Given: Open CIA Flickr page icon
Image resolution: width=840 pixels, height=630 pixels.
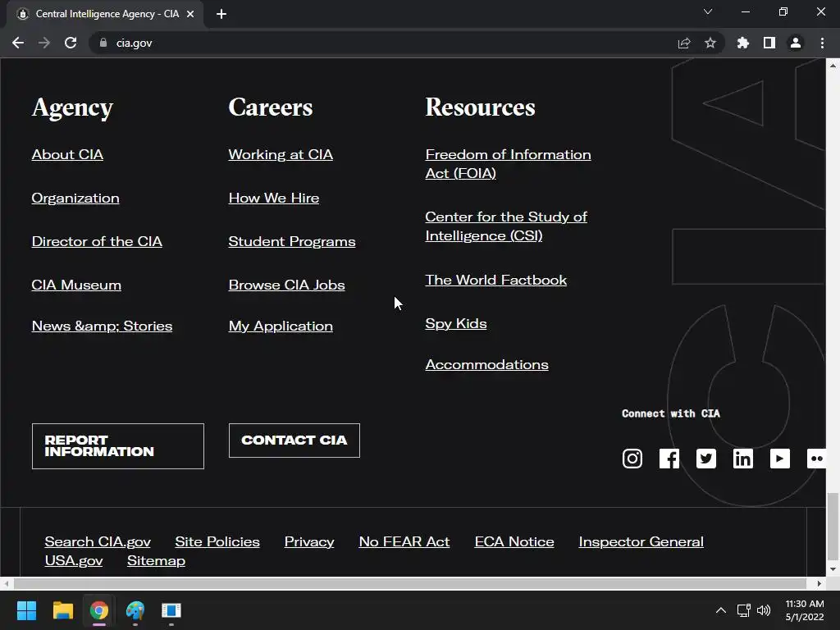Looking at the screenshot, I should [816, 459].
